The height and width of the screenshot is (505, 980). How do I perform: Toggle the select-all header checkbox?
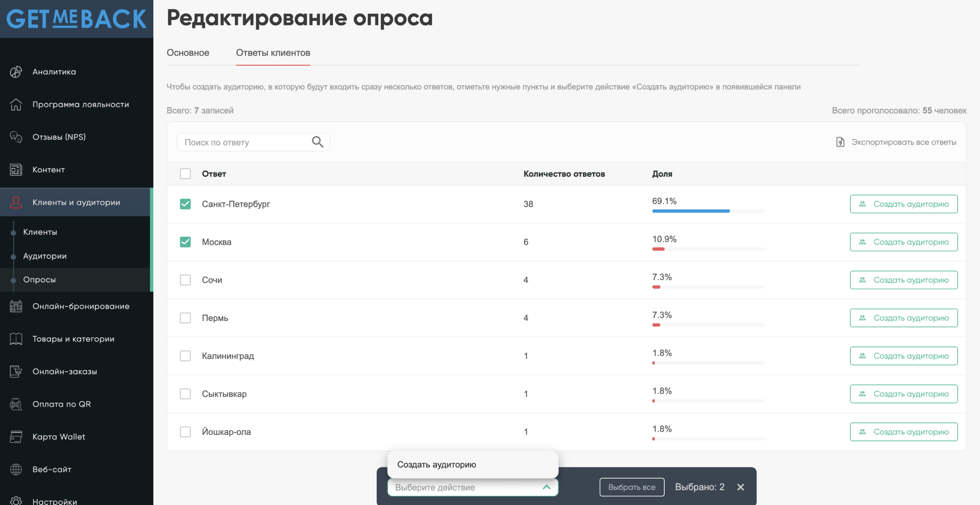[185, 174]
